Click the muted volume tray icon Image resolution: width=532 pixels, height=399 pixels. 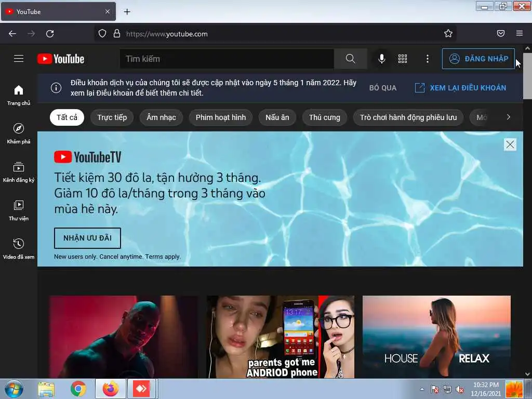click(460, 389)
